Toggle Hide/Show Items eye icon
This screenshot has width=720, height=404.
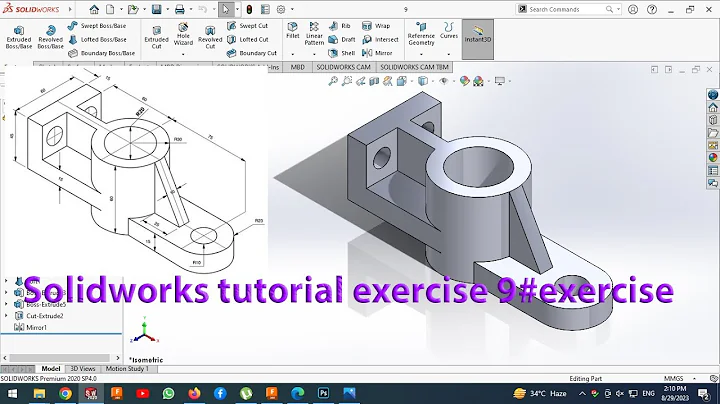click(x=444, y=81)
